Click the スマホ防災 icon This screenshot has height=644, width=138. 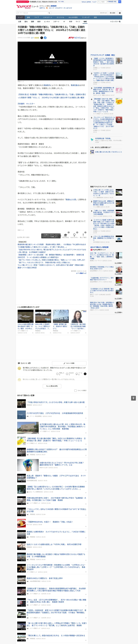tap(92, 152)
